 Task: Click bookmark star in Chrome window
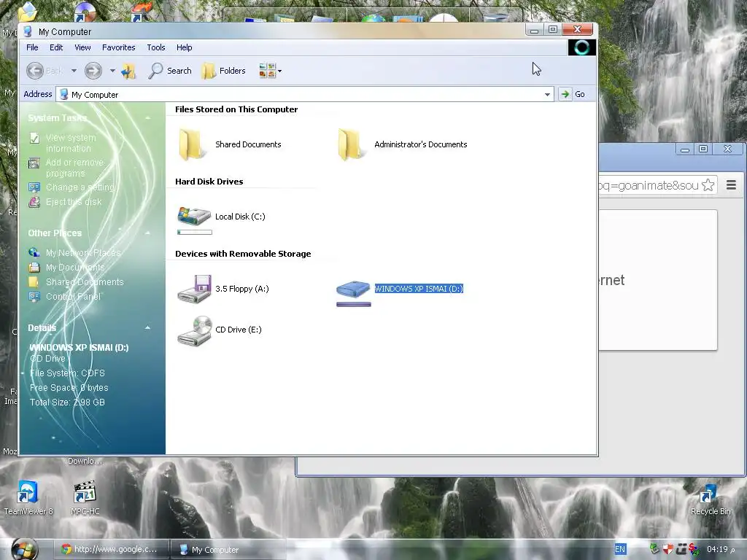point(708,184)
